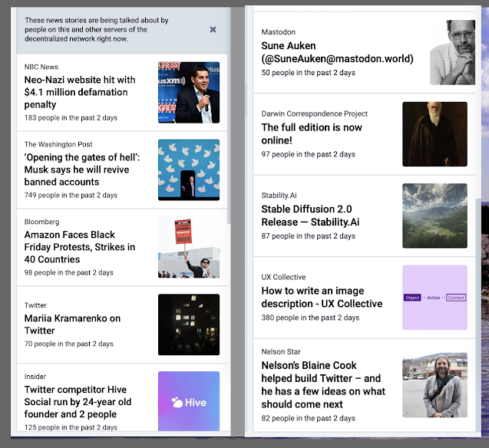Screen dimensions: 489x448
Task: Click the 'Stability.Ai' source label
Action: click(x=279, y=196)
